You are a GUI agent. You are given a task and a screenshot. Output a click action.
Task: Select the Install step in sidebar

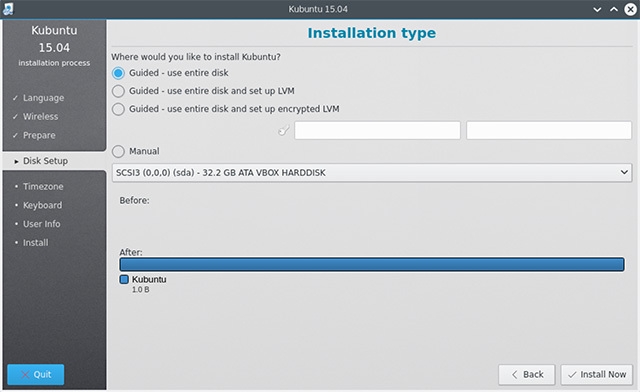coord(36,243)
